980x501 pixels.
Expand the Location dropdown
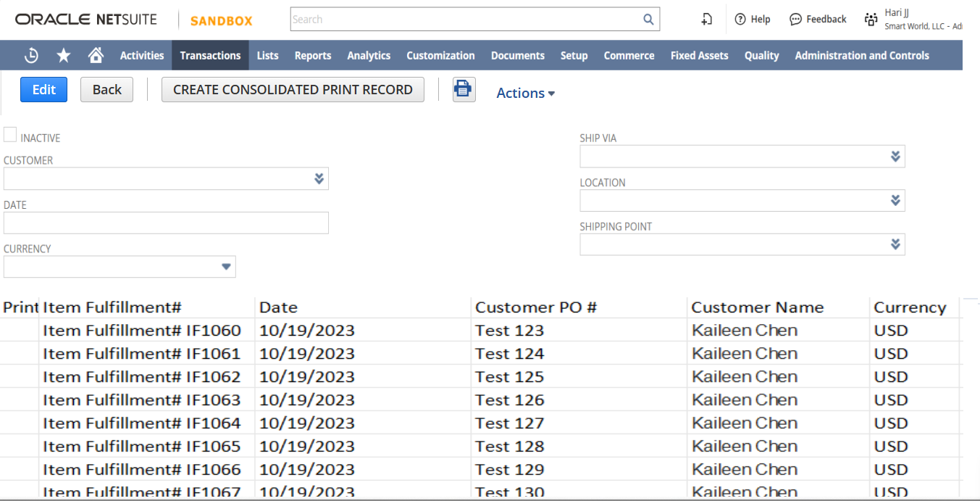pos(895,201)
